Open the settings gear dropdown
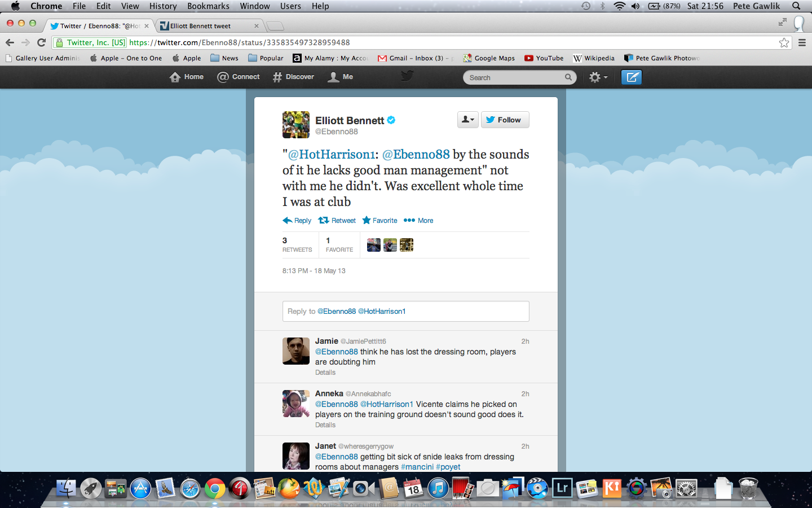812x508 pixels. tap(598, 77)
